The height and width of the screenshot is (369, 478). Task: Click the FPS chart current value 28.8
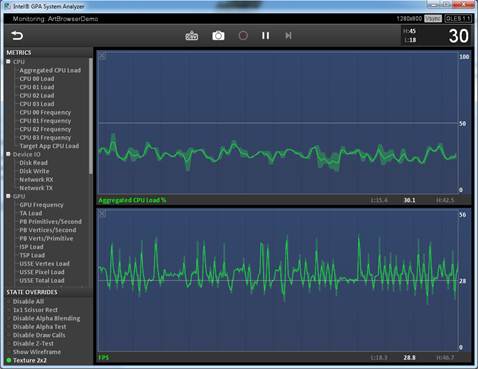pos(409,357)
